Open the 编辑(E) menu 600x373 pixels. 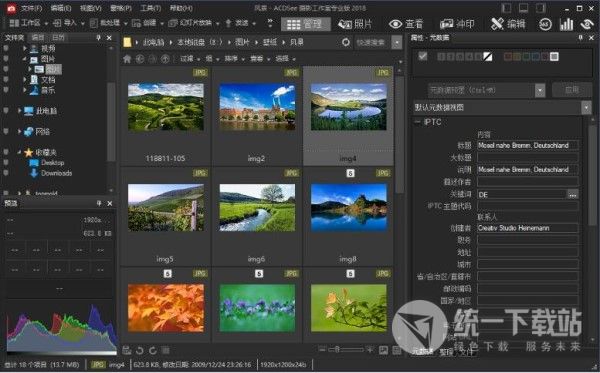pyautogui.click(x=61, y=8)
